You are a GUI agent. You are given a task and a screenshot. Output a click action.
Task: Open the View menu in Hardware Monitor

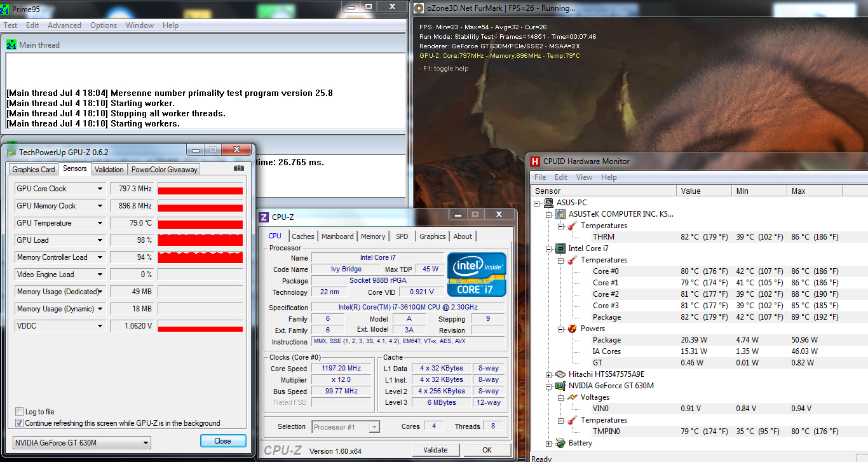(x=584, y=177)
